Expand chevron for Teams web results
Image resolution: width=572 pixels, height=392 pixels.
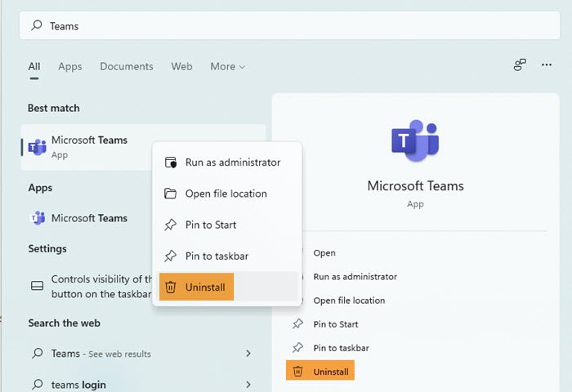tap(248, 354)
